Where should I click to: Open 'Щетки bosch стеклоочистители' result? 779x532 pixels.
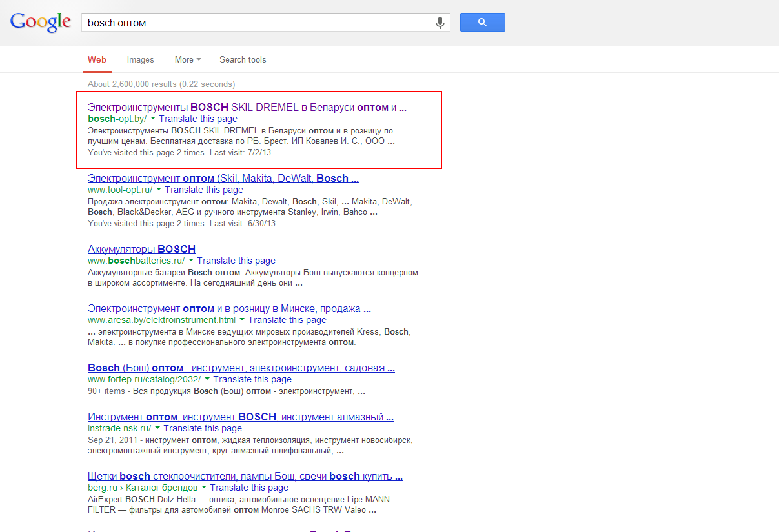245,476
